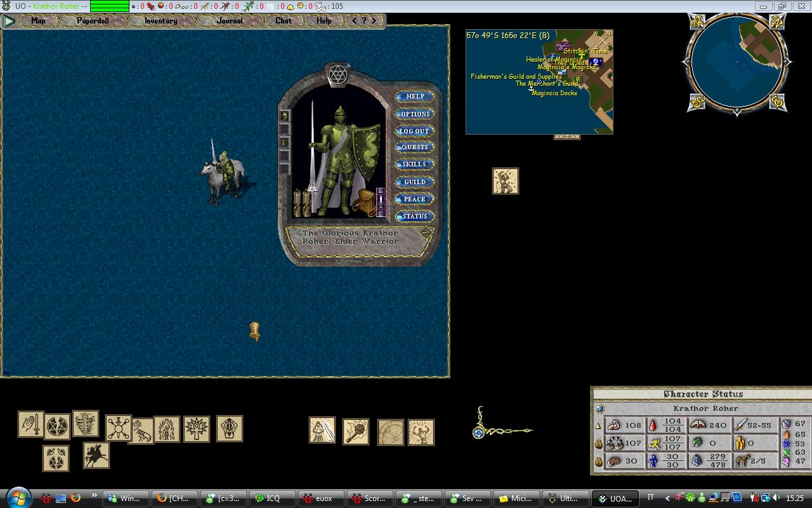Open the Help menu item
Viewport: 812px width, 508px height.
324,20
